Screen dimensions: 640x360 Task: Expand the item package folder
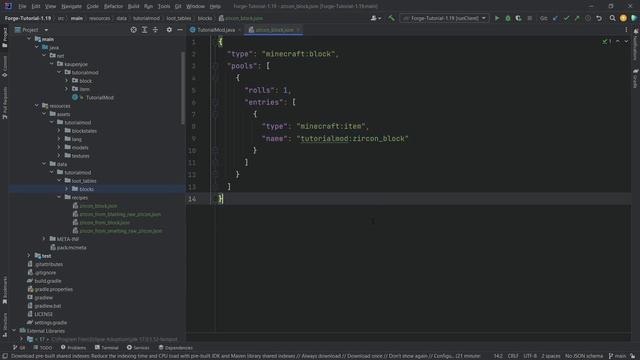point(67,89)
